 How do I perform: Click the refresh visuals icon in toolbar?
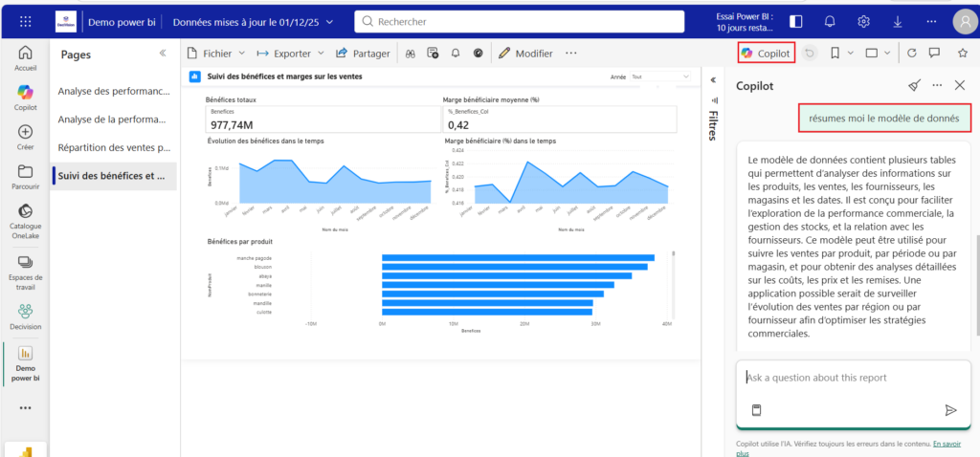[911, 54]
